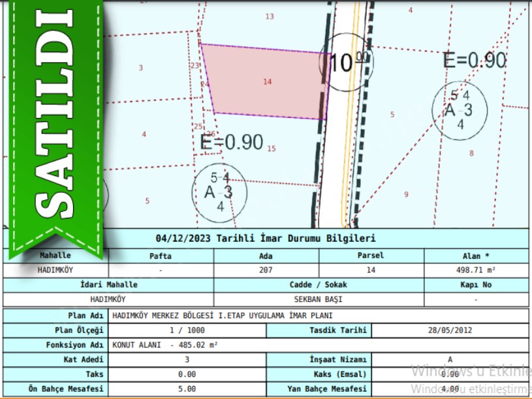Screen dimensions: 532x399
Task: Select parcel 8 on the right side
Action: (471, 153)
